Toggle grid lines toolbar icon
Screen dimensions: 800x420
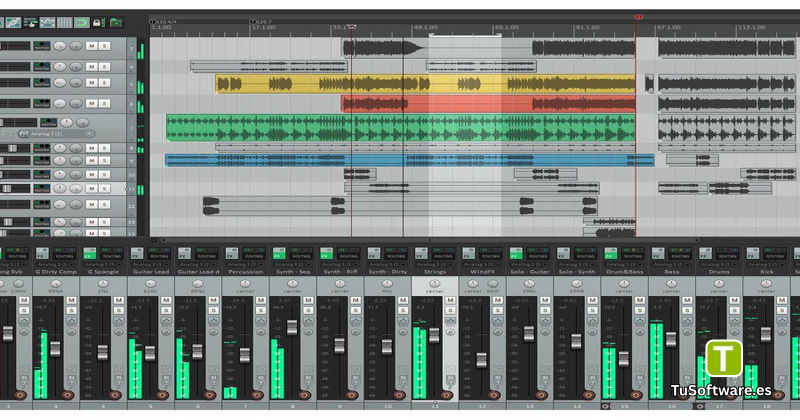pos(64,22)
